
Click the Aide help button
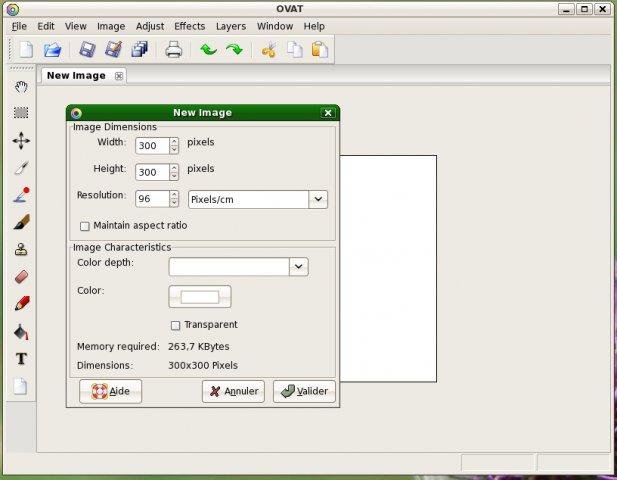coord(110,391)
